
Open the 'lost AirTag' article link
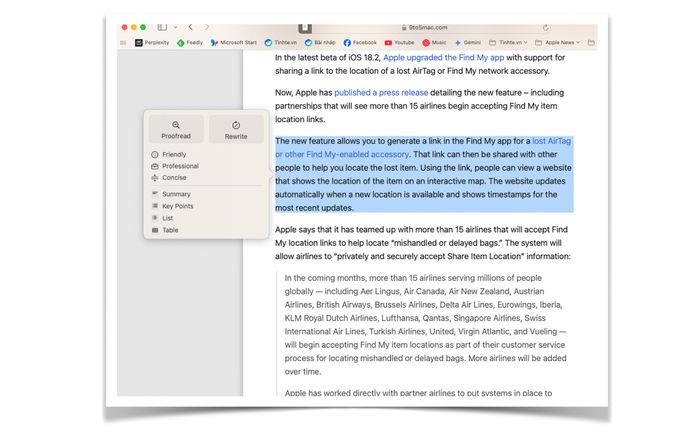click(551, 141)
